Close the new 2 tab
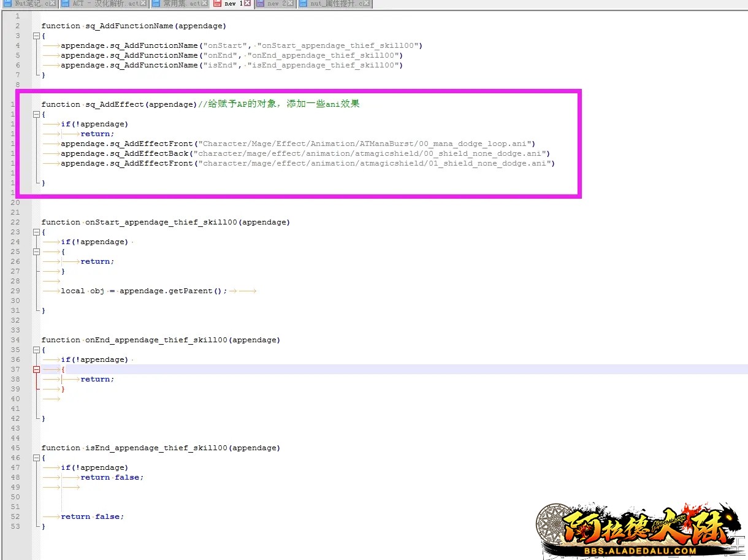Screen dimensions: 748x560 pos(291,4)
